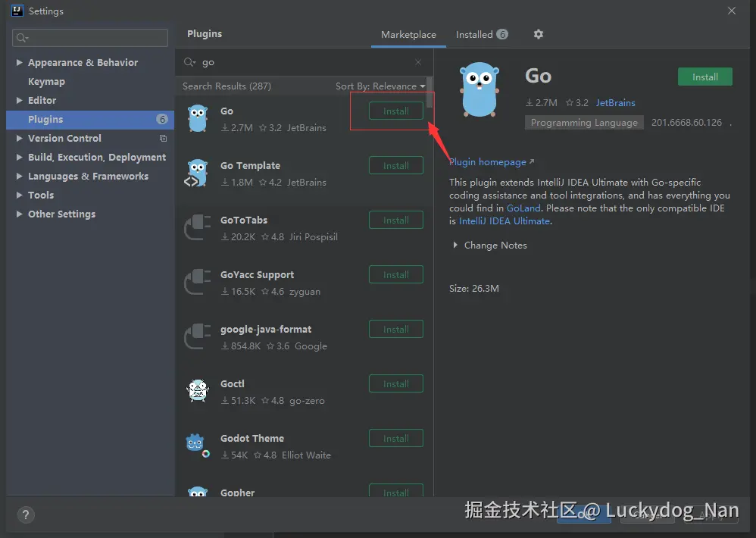Click the Go gopher icon in results list
The height and width of the screenshot is (538, 756).
pyautogui.click(x=198, y=119)
